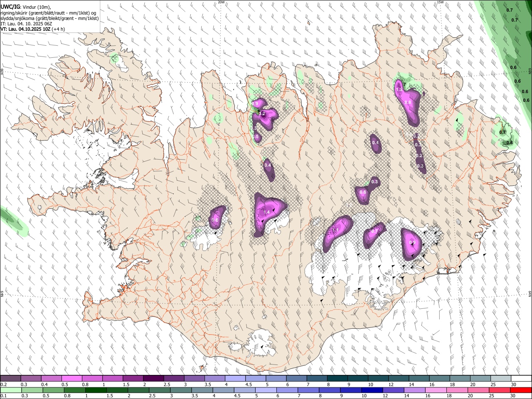Click the 'UWC/IG: Vindur (10m),' title text
This screenshot has height=399, width=532.
(x=25, y=7)
